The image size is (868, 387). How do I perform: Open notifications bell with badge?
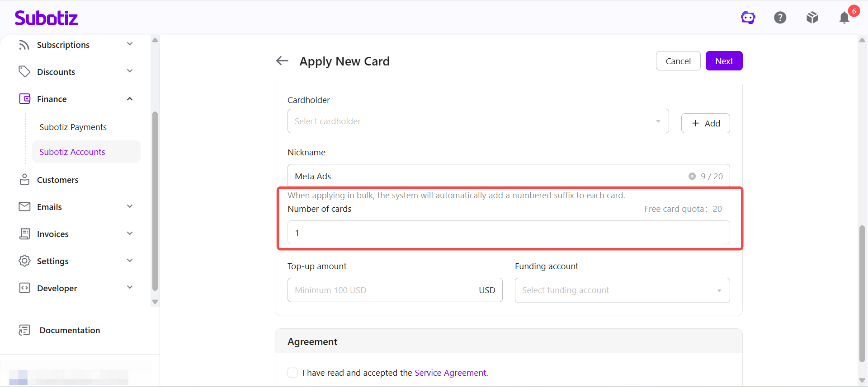click(844, 18)
